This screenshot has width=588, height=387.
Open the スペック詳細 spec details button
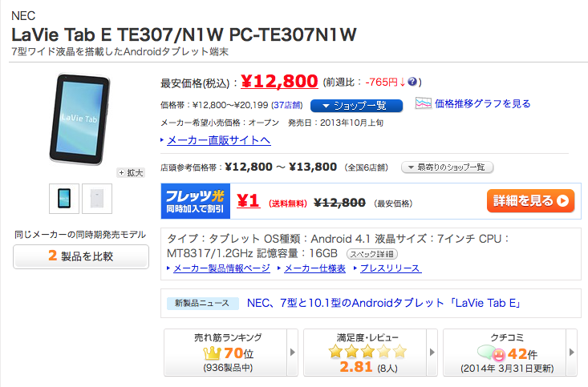375,253
